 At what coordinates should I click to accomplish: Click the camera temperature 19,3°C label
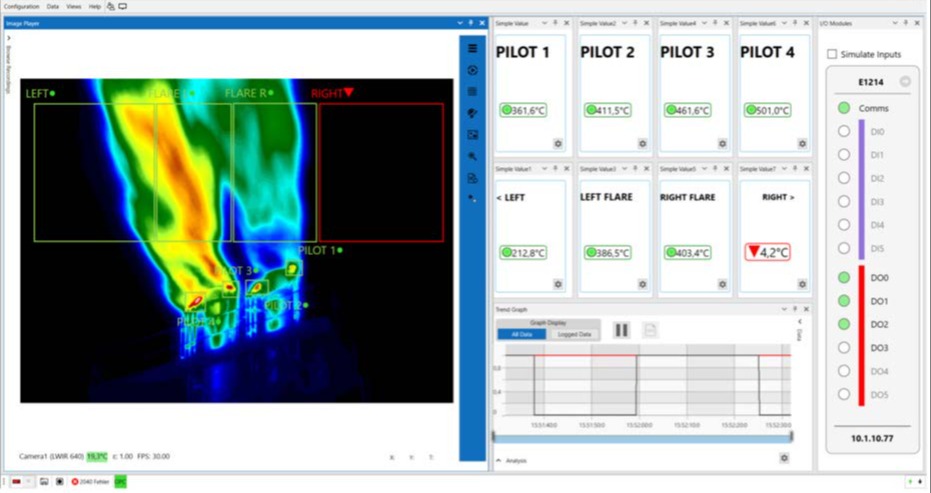(97, 456)
